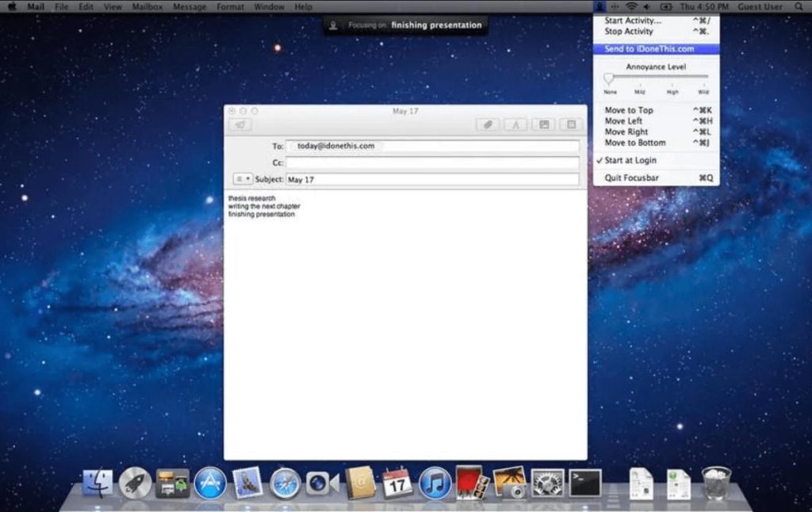Screen dimensions: 812x512
Task: Open the Edit menu
Action: pos(86,6)
